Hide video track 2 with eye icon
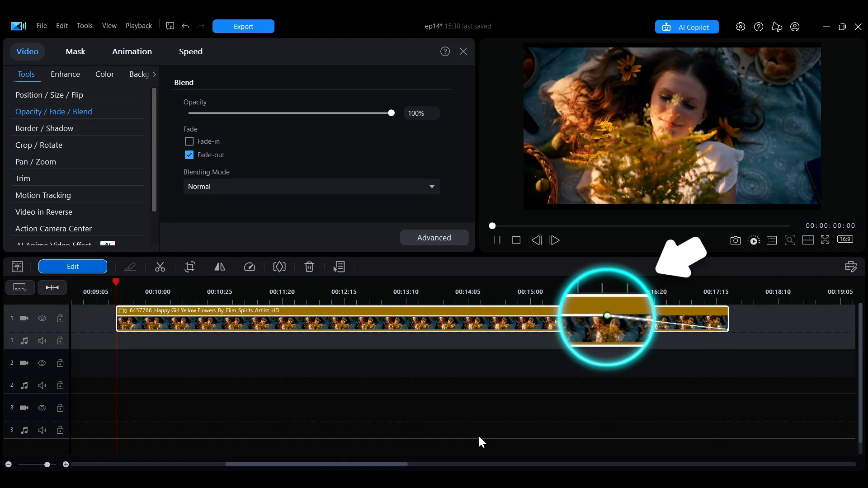Screen dimensions: 868x488 coord(42,363)
